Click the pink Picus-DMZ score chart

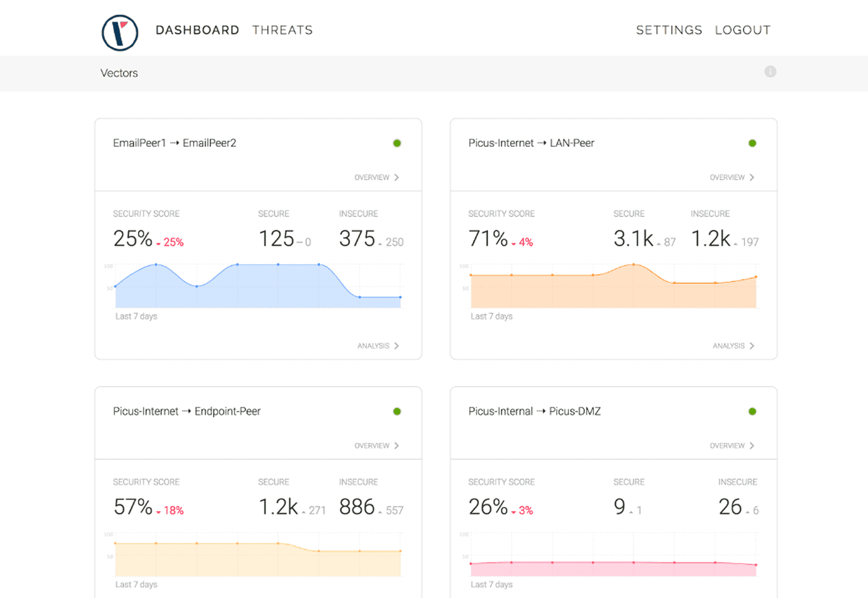pyautogui.click(x=613, y=569)
